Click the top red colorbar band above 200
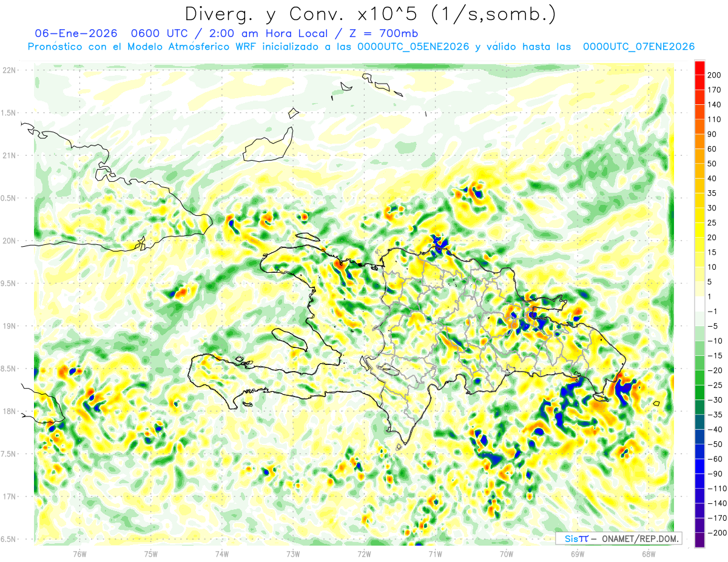728x562 pixels. [x=699, y=68]
